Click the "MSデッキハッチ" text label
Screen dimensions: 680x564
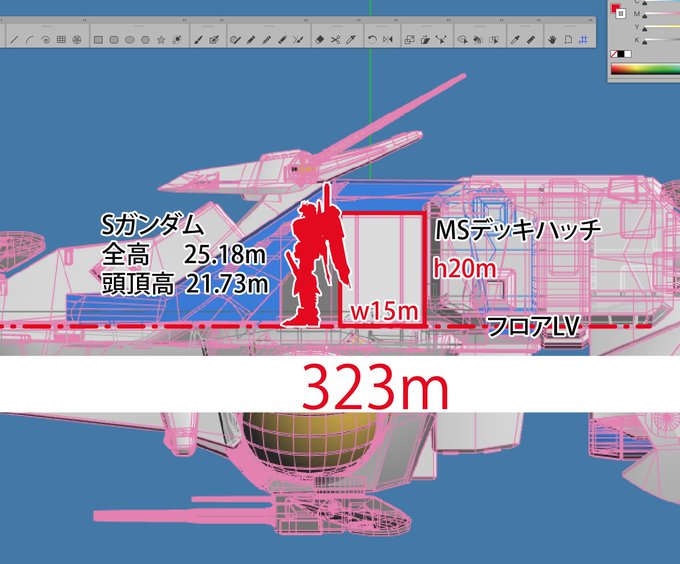tap(518, 230)
